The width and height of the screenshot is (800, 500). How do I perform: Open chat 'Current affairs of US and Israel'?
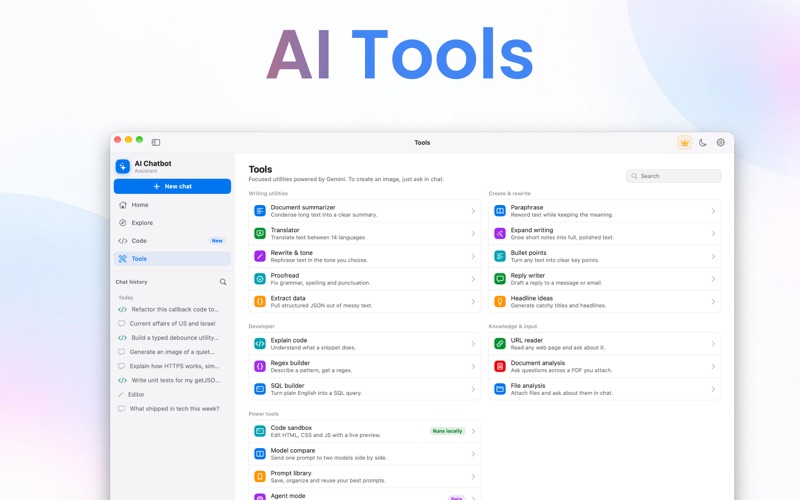point(172,323)
